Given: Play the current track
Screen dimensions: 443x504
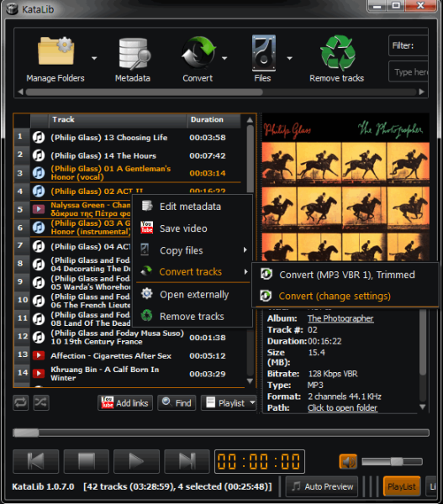Looking at the screenshot, I should 136,461.
